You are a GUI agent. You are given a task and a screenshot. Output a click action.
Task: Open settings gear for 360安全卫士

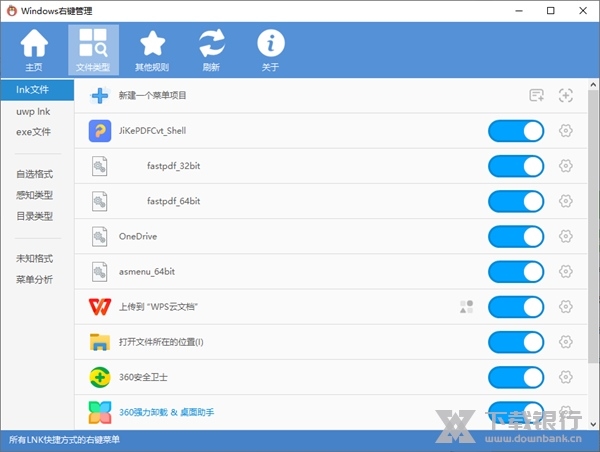[x=566, y=377]
